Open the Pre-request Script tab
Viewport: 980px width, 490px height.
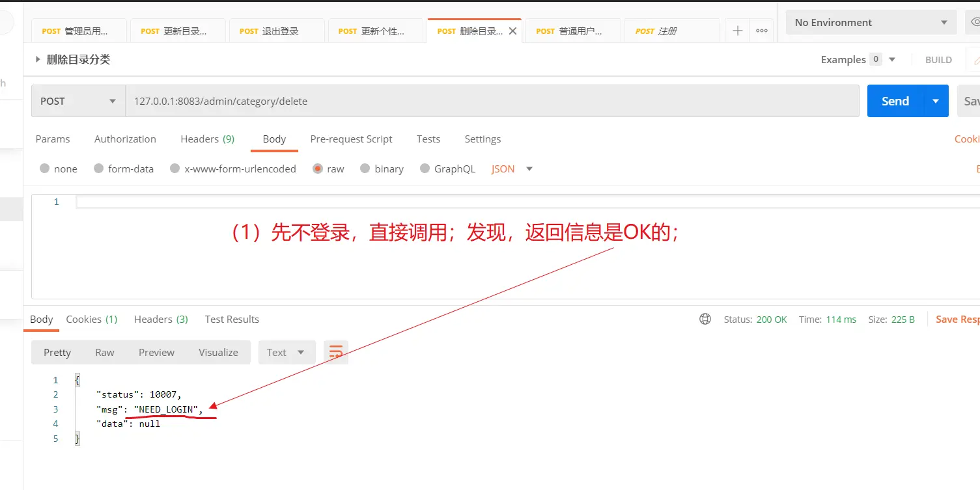(351, 139)
